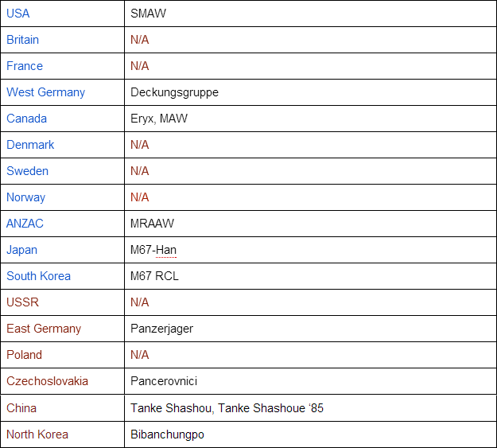This screenshot has height=448, width=497.
Task: Follow the France link
Action: [x=25, y=66]
